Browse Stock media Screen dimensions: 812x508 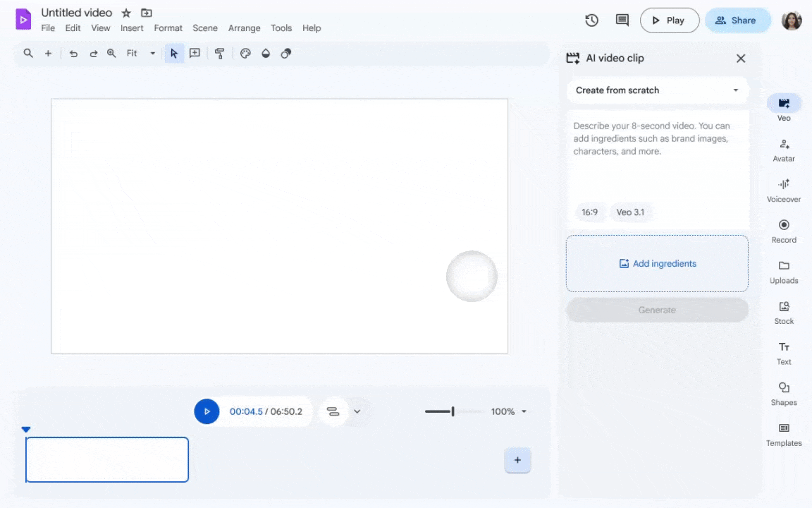point(784,312)
